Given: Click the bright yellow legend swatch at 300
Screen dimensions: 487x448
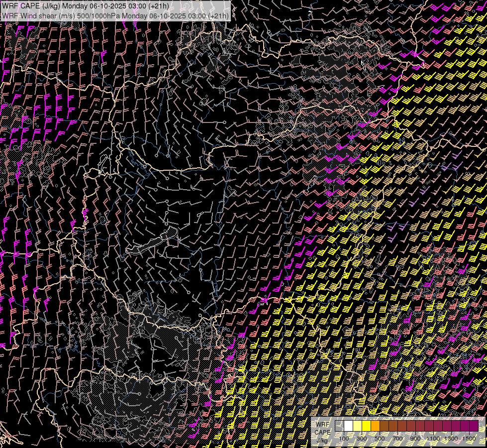Looking at the screenshot, I should click(x=367, y=426).
